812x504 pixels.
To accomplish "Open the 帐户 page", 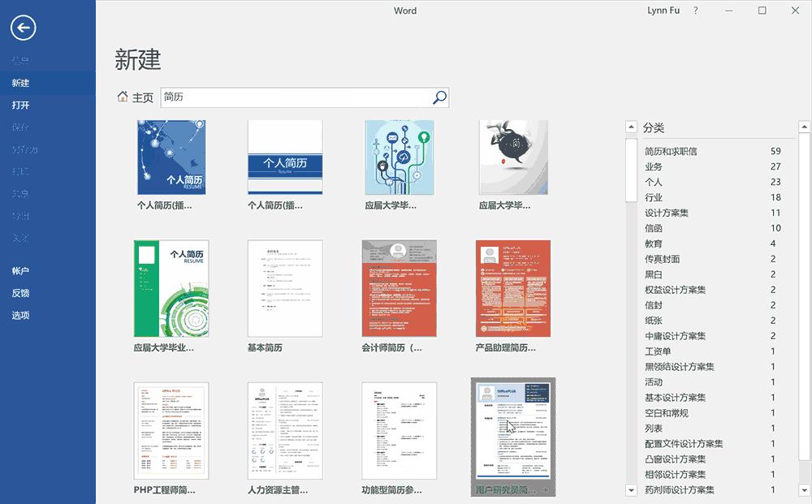I will coord(19,269).
